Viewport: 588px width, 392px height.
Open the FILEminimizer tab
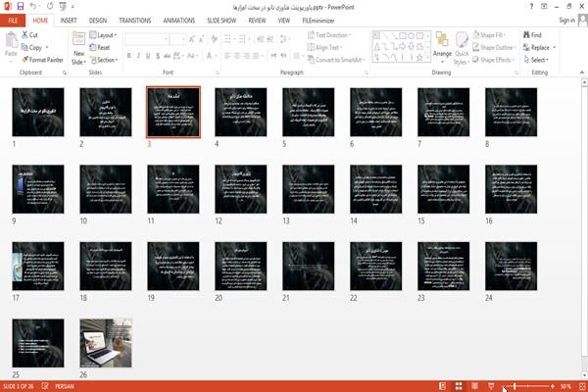click(x=318, y=21)
